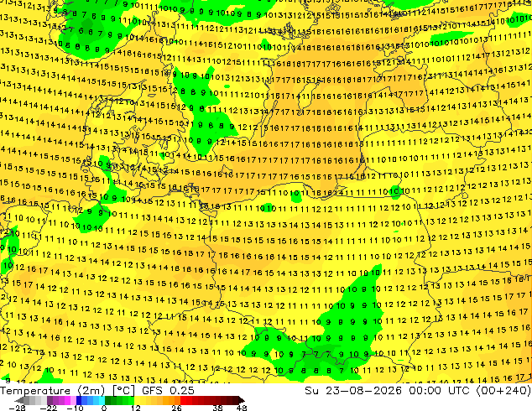Pick the bright red segment right of 26
This screenshot has width=532, height=411.
(183, 400)
